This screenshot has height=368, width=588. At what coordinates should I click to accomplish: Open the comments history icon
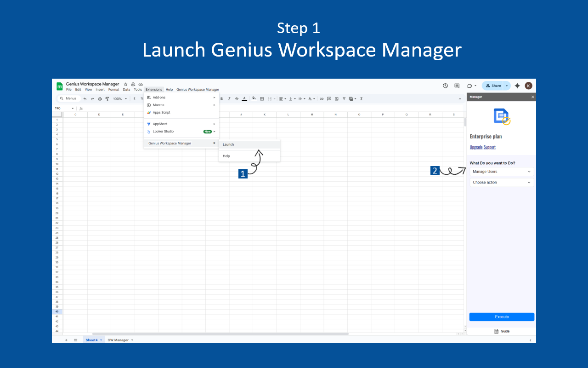(457, 86)
